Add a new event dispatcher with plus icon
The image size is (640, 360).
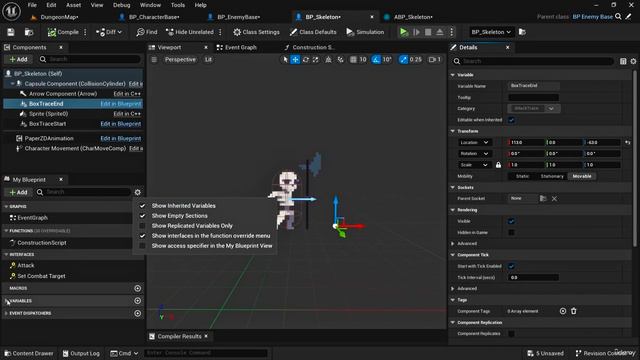point(138,313)
